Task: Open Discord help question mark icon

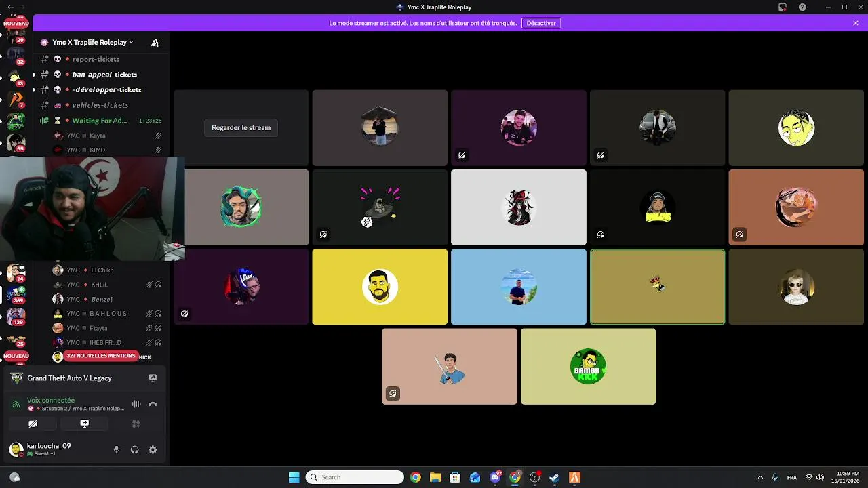Action: click(x=803, y=7)
